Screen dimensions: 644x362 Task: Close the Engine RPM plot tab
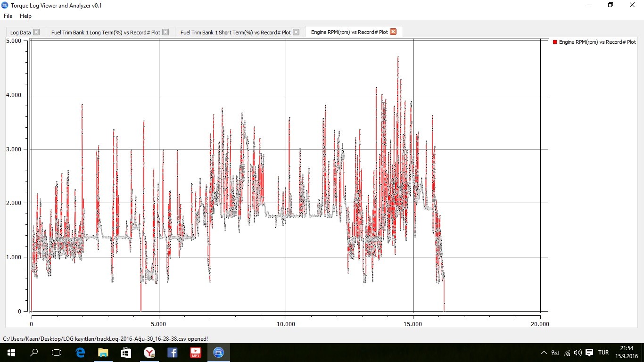click(x=393, y=32)
